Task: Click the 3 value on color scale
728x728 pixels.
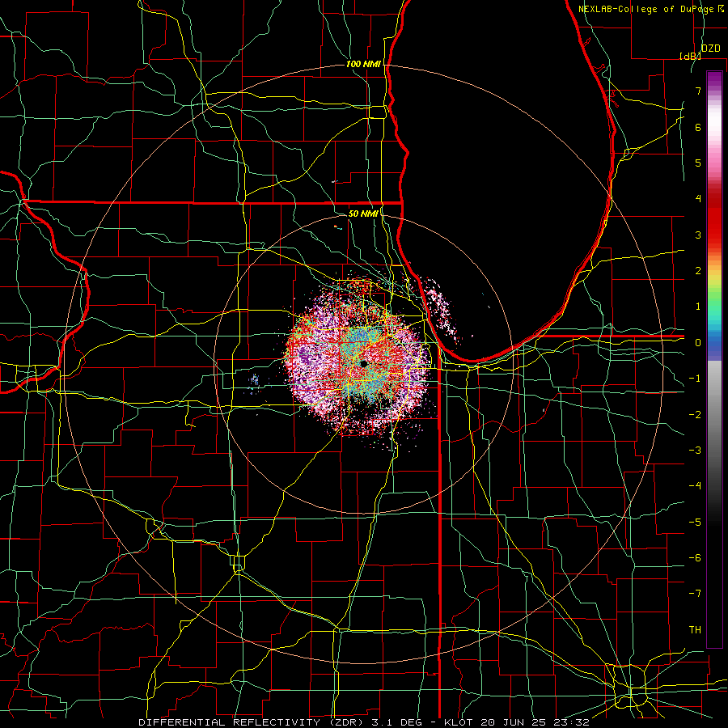Action: 698,235
